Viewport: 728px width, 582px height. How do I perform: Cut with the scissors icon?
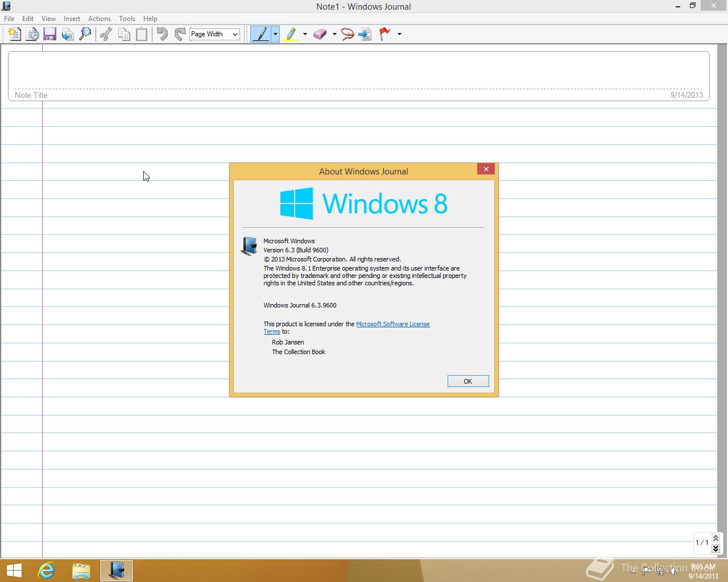[x=106, y=34]
